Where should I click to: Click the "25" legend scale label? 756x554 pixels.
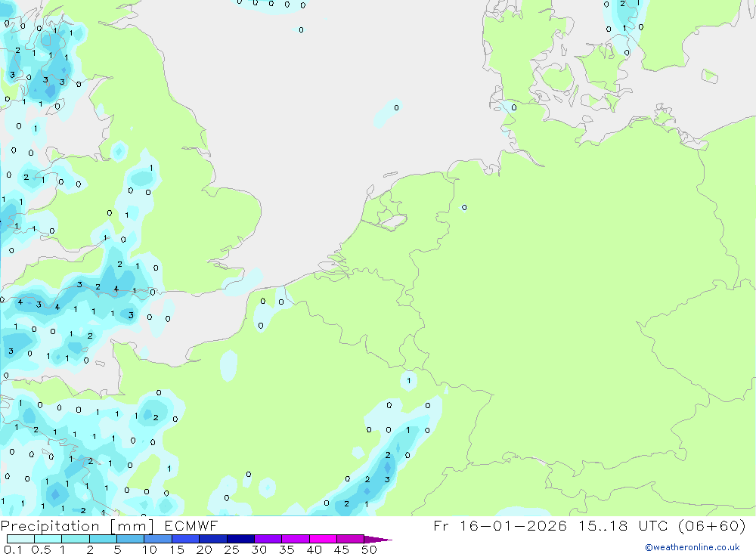coord(231,549)
